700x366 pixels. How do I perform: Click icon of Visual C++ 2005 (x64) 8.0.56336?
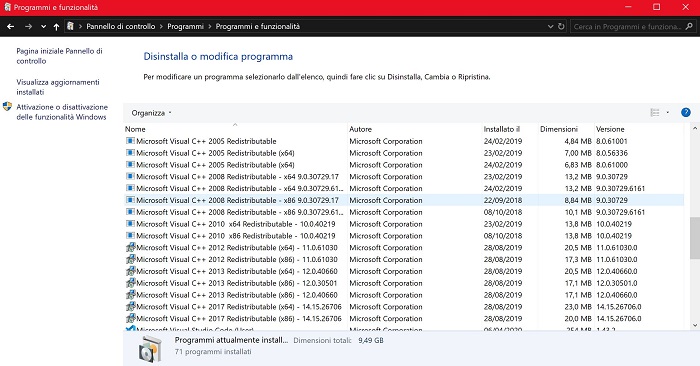pyautogui.click(x=130, y=153)
